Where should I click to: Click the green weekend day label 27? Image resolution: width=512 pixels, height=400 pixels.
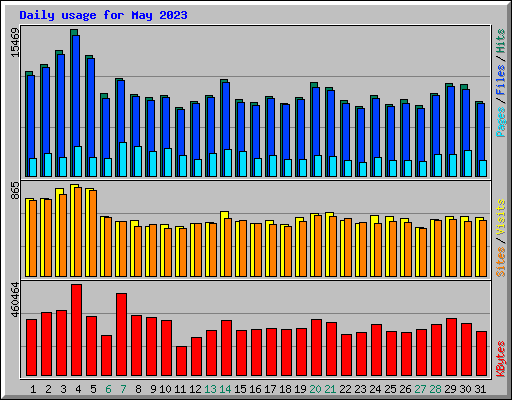pyautogui.click(x=420, y=389)
